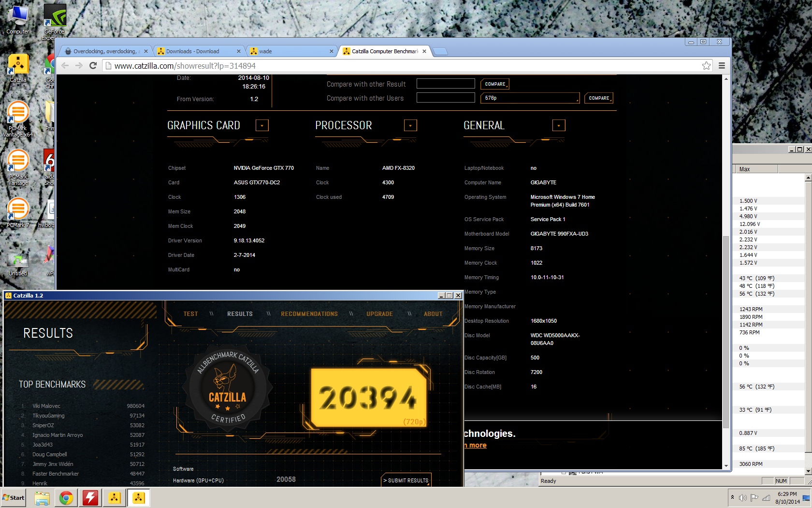Open the Action Center flag icon
The image size is (812, 508).
(754, 498)
